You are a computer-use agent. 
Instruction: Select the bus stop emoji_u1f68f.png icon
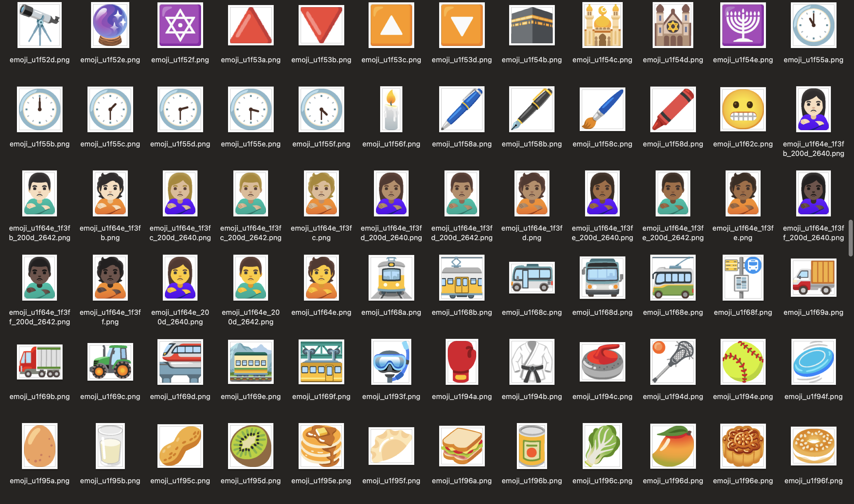click(743, 277)
